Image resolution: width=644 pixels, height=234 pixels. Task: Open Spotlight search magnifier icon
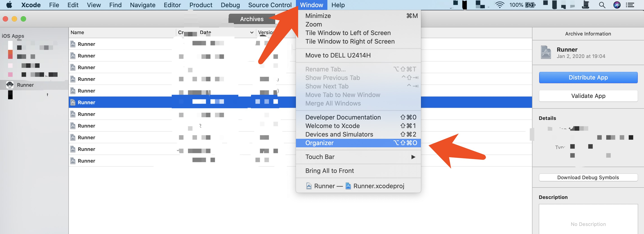point(602,5)
